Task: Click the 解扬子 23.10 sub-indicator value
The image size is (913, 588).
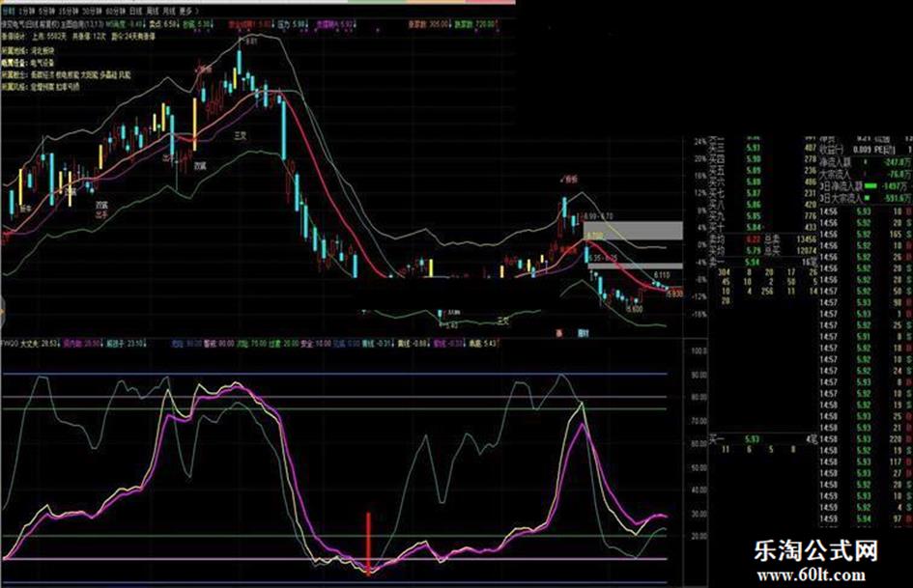Action: (x=125, y=344)
